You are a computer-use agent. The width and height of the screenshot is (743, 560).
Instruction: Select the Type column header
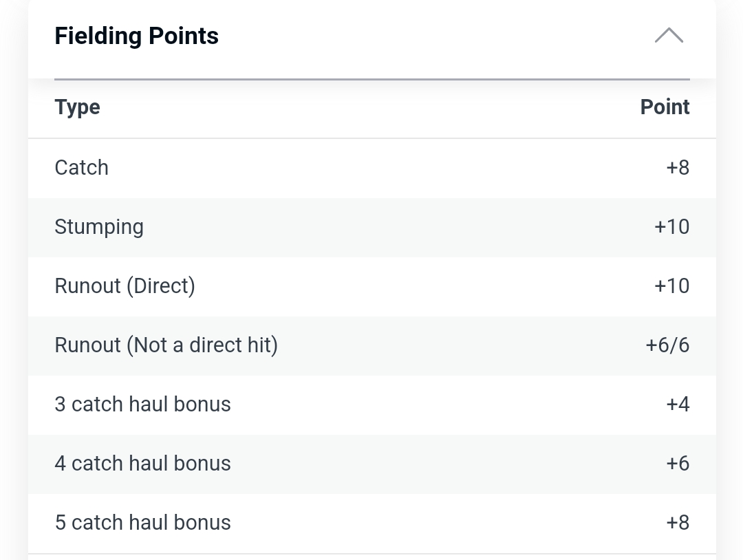point(77,107)
